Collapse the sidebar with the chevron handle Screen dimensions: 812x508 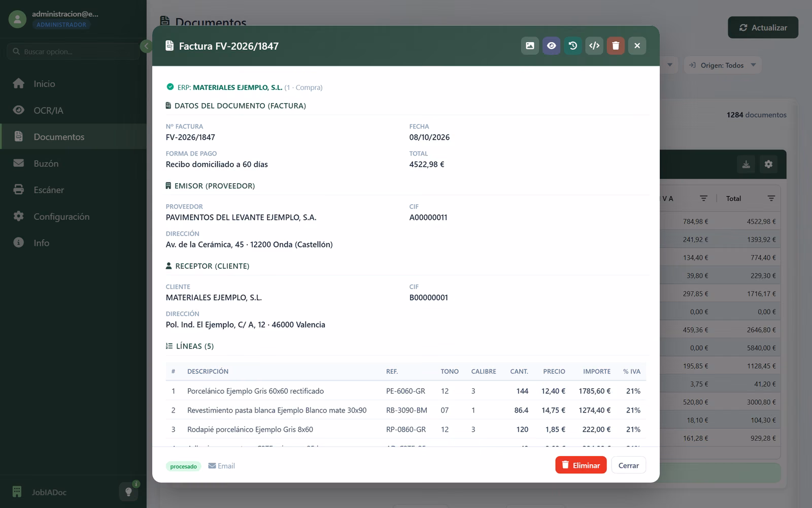pos(146,47)
